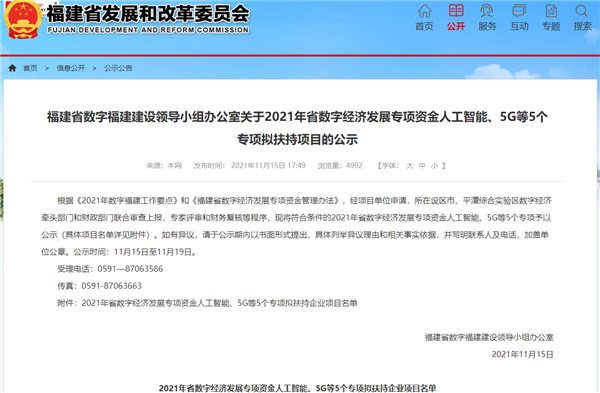The width and height of the screenshot is (600, 393).
Task: Click the 首页 house icon in the top navigation
Action: point(424,11)
